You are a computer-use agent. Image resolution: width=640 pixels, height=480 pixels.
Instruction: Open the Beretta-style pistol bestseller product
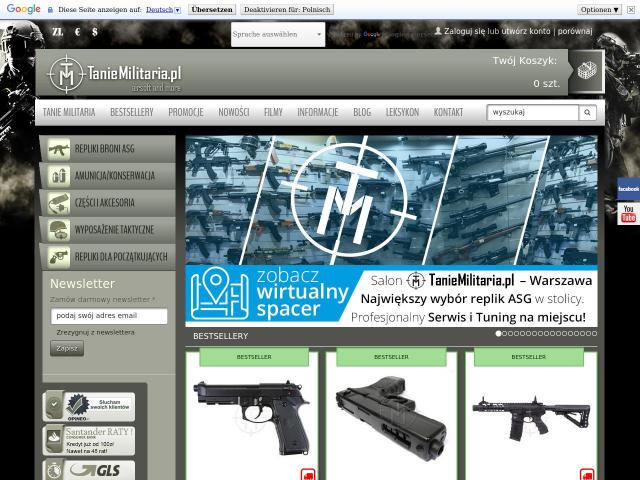point(251,417)
